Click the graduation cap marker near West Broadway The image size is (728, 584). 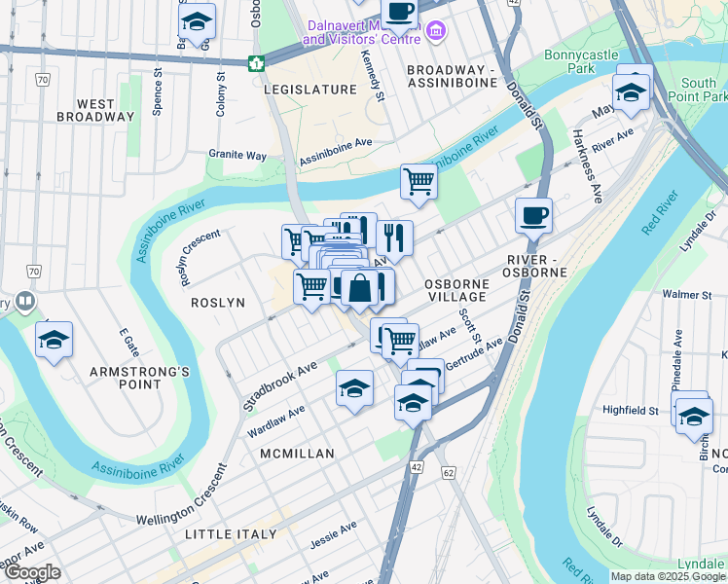(x=197, y=23)
